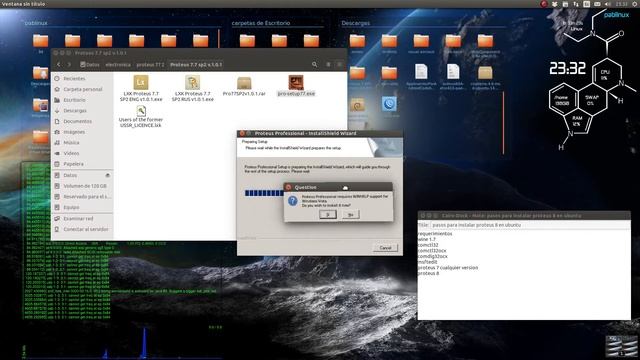Edit the note title field

click(530, 225)
